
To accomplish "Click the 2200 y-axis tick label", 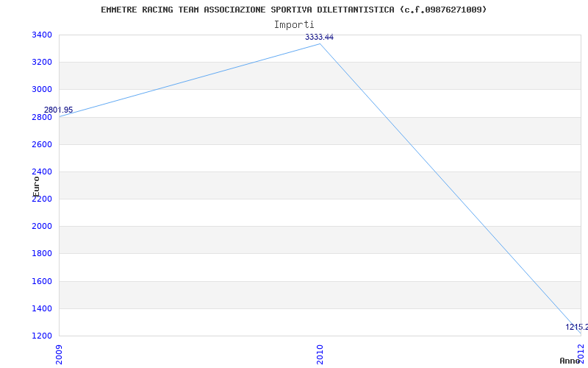I will coord(40,199).
